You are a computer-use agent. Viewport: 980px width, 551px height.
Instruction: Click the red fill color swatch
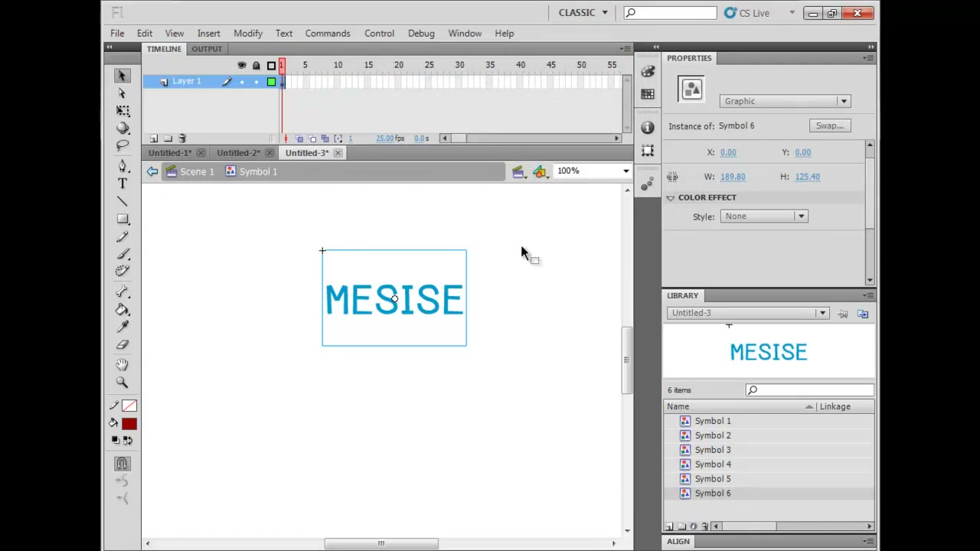point(129,424)
